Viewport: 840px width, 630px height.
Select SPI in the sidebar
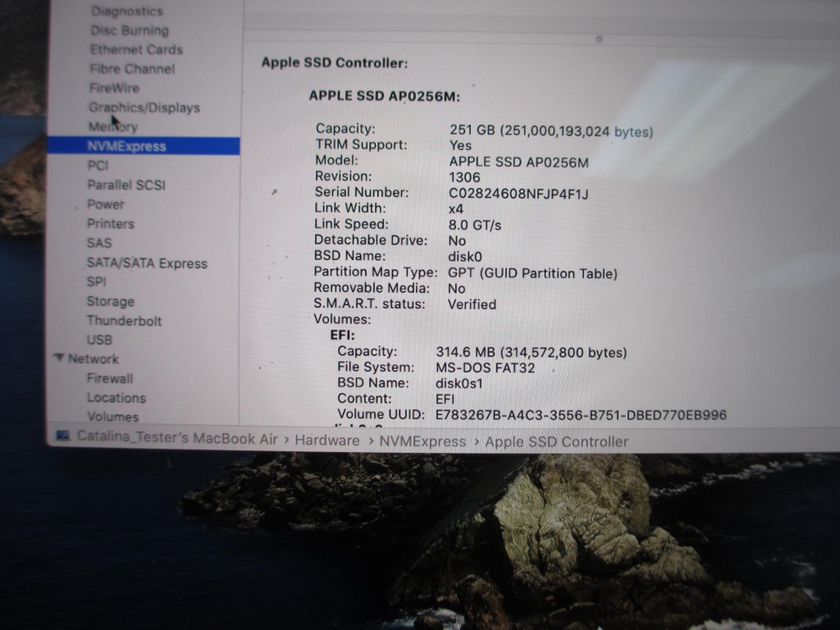(97, 282)
